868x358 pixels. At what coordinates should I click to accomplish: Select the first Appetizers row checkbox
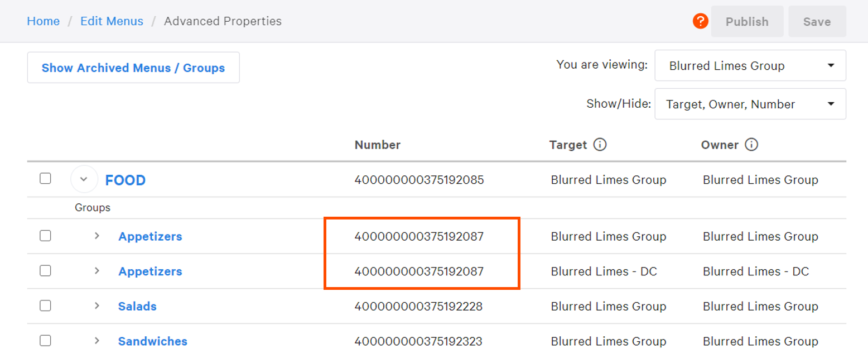(x=45, y=236)
